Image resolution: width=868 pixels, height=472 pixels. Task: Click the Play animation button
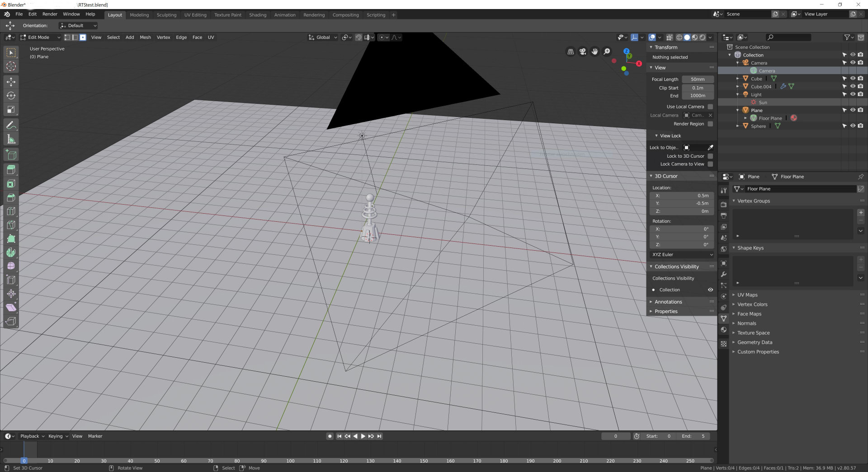click(x=363, y=436)
